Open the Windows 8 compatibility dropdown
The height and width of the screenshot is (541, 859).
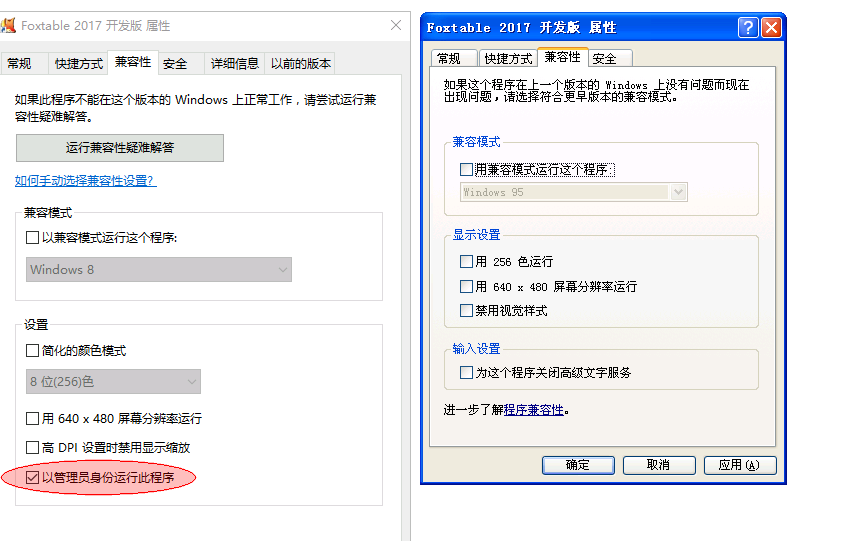159,269
